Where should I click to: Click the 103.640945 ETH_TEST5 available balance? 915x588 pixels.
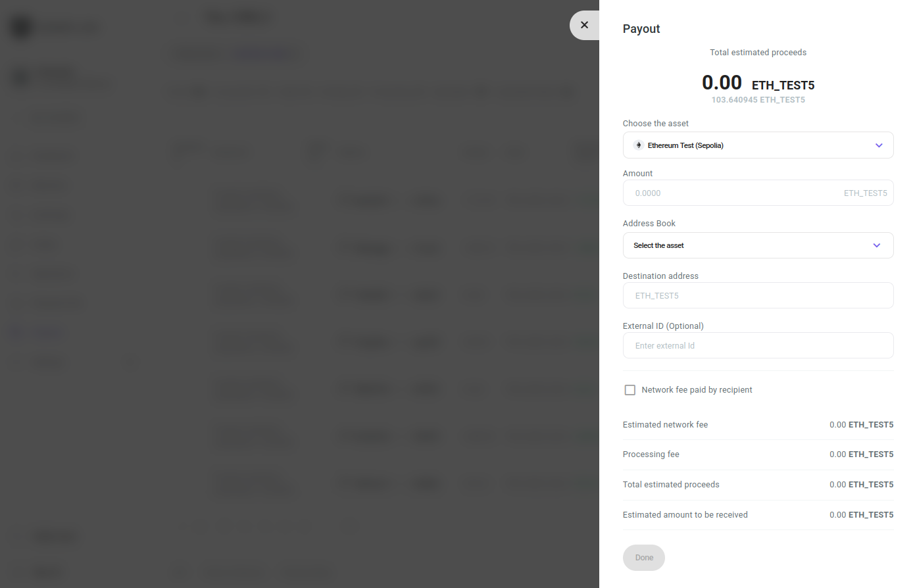tap(758, 100)
